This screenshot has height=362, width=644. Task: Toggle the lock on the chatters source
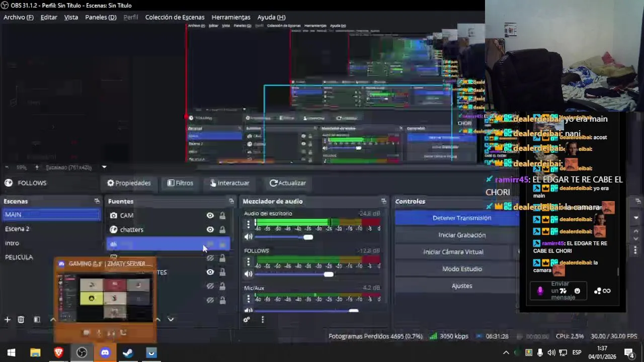(x=222, y=229)
